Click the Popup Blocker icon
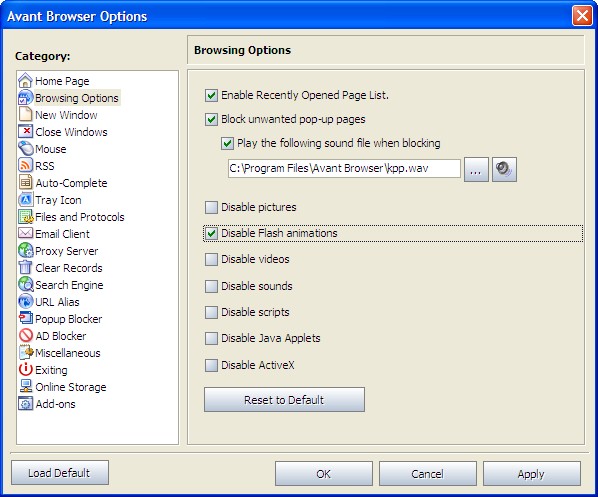The height and width of the screenshot is (497, 598). point(25,318)
